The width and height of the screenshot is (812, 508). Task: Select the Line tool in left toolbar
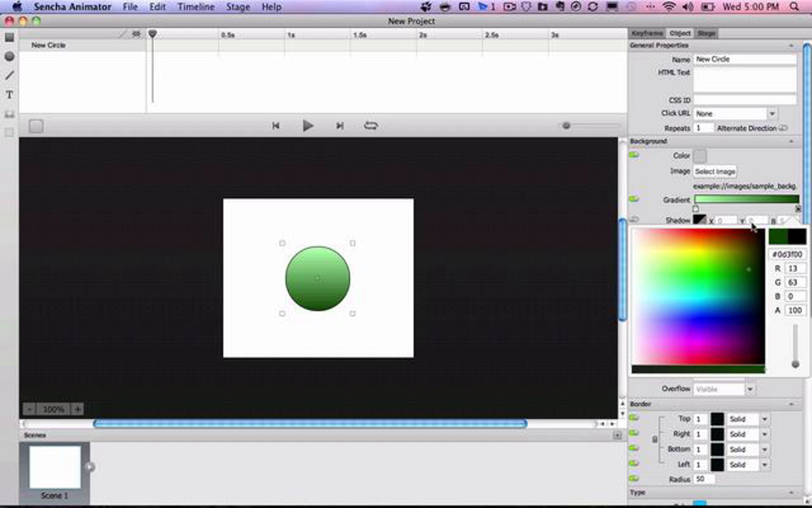(x=9, y=75)
